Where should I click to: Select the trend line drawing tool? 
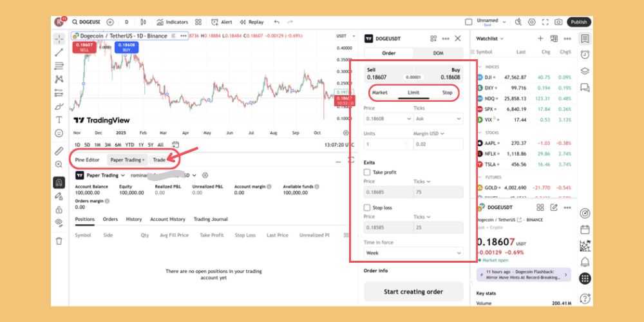coord(59,52)
